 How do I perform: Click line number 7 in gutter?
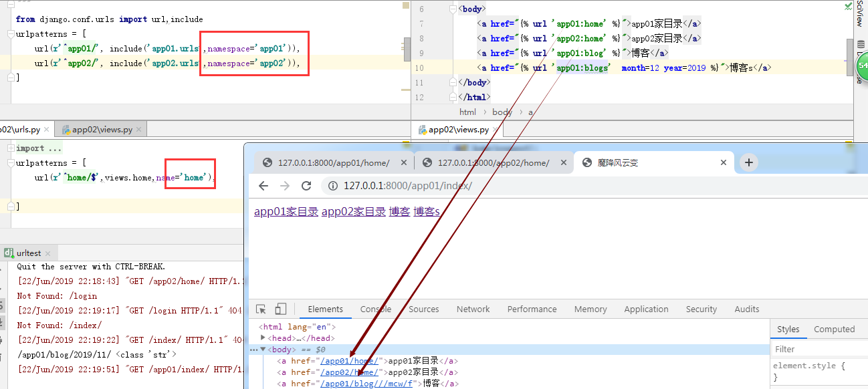click(421, 23)
